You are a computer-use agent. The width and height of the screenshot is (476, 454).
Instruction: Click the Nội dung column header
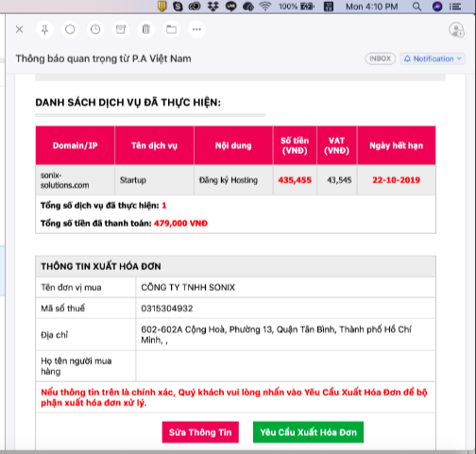(x=233, y=145)
